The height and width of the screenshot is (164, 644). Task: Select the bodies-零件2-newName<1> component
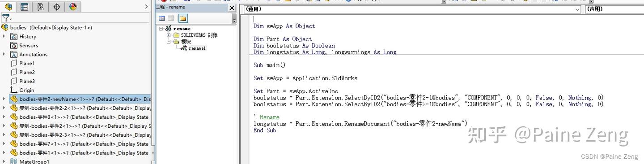click(80, 99)
